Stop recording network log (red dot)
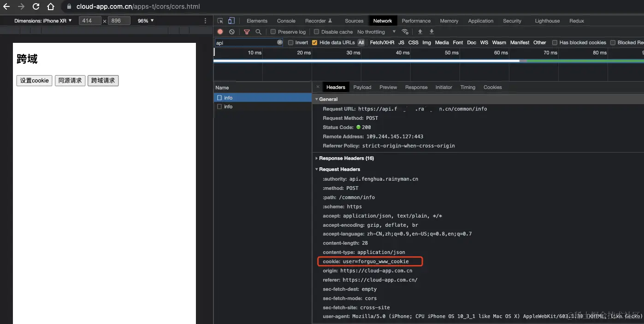This screenshot has width=644, height=324. [x=220, y=32]
